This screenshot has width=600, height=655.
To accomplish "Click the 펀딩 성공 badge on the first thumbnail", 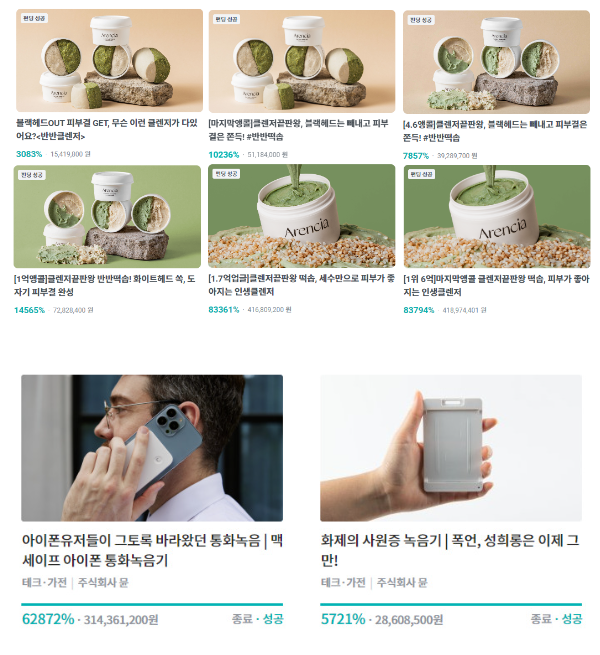I will [x=34, y=18].
